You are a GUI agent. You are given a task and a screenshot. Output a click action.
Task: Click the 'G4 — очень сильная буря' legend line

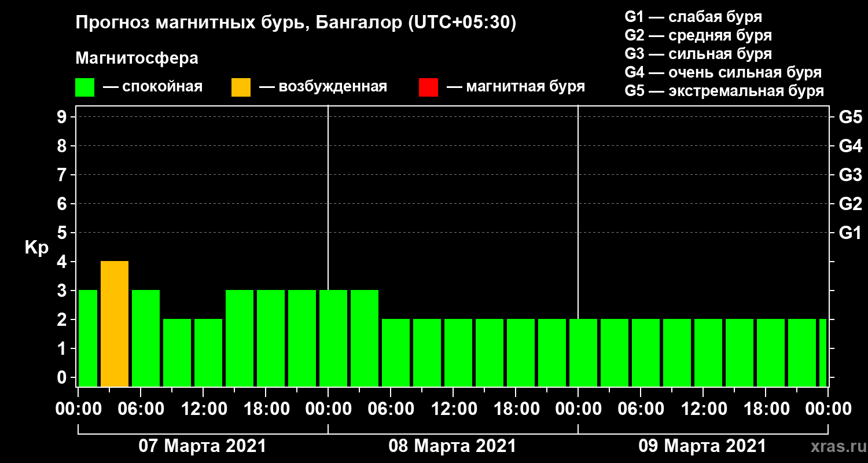723,72
